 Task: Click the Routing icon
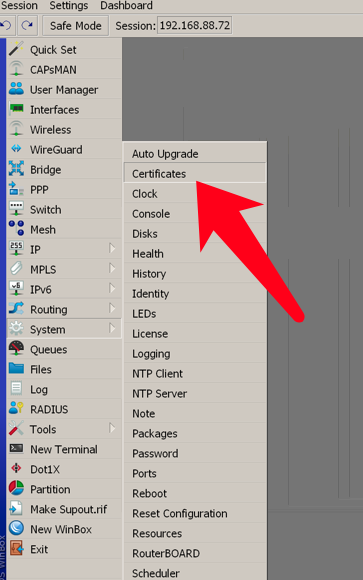tap(16, 309)
